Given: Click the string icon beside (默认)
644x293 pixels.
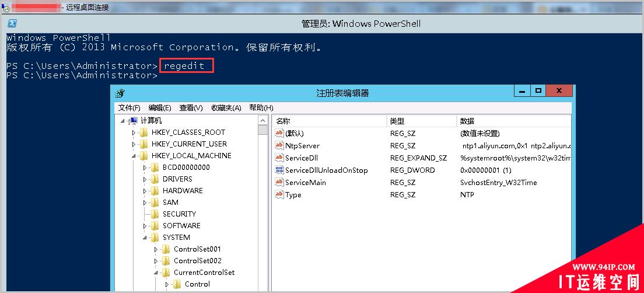Looking at the screenshot, I should (x=279, y=132).
